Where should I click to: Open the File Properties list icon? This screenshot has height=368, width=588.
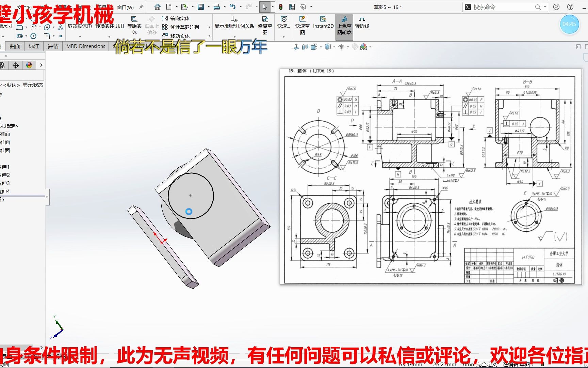click(x=292, y=7)
